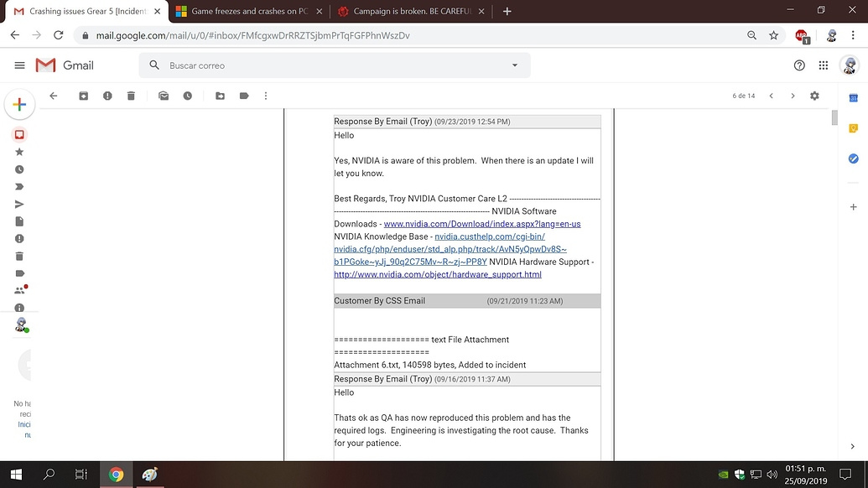Open Gmail settings gear
Screen dimensions: 868x488
pyautogui.click(x=814, y=96)
